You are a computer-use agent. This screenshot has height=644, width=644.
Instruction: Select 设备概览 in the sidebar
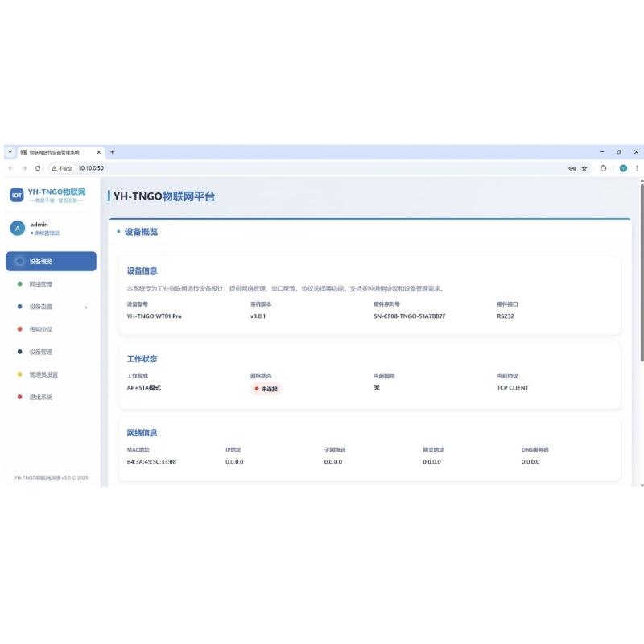(x=52, y=261)
